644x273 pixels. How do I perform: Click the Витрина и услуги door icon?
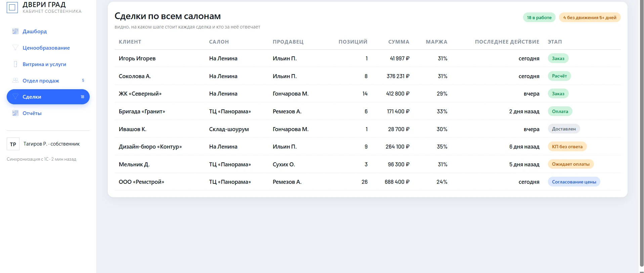point(15,64)
